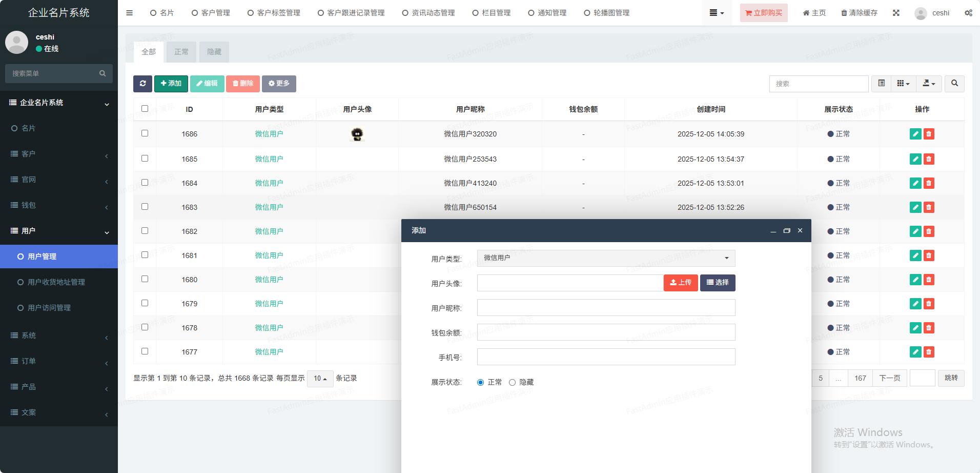
Task: Click the search magnifier icon beside table toolbar
Action: [954, 84]
